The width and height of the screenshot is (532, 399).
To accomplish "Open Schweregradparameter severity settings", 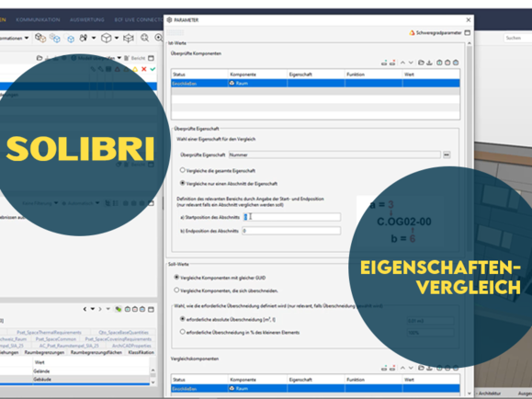I will click(x=436, y=33).
